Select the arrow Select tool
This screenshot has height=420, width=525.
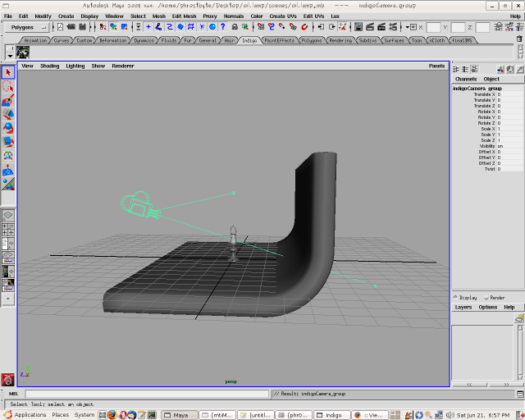pos(8,73)
